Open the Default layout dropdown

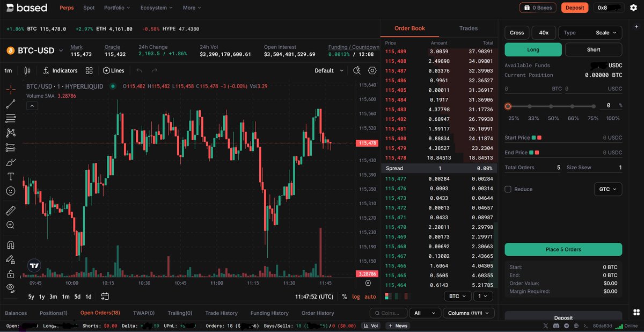tap(329, 70)
